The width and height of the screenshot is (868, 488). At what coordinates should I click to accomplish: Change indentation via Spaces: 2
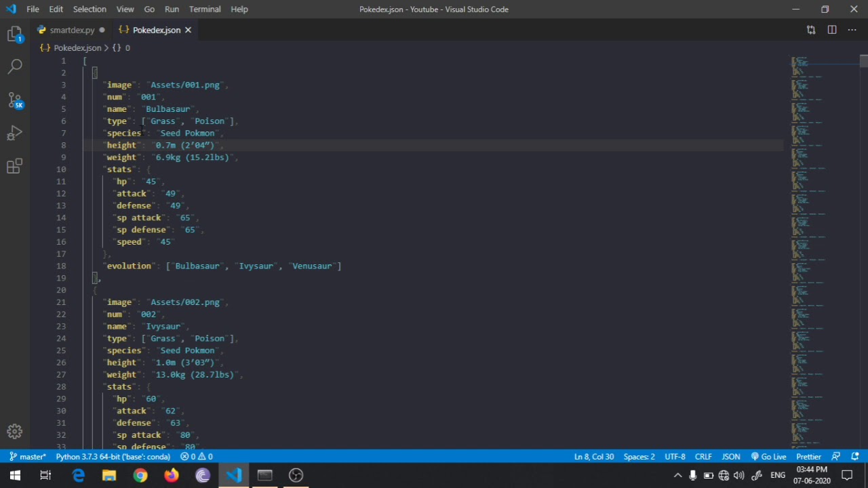pos(639,457)
